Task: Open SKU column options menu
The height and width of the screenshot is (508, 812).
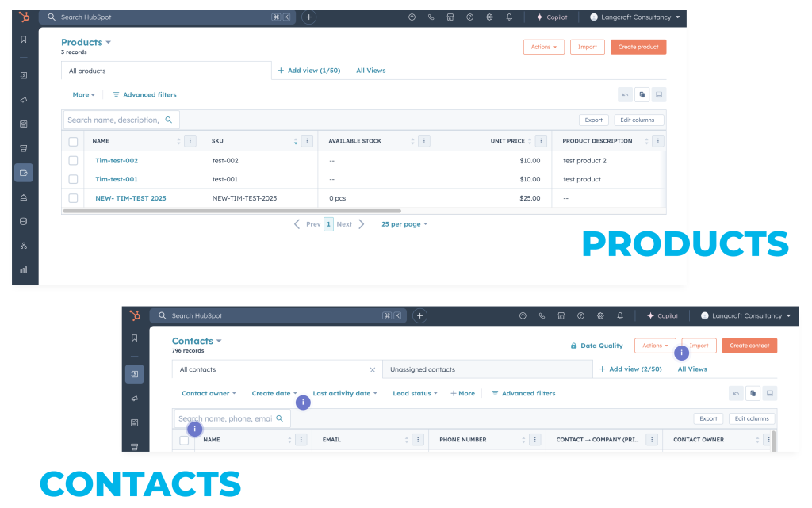Action: click(x=307, y=141)
